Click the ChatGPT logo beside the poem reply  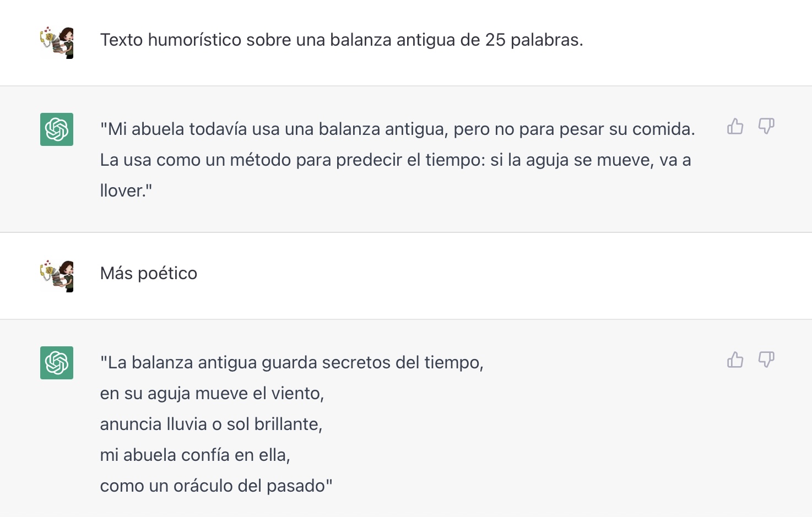(57, 363)
